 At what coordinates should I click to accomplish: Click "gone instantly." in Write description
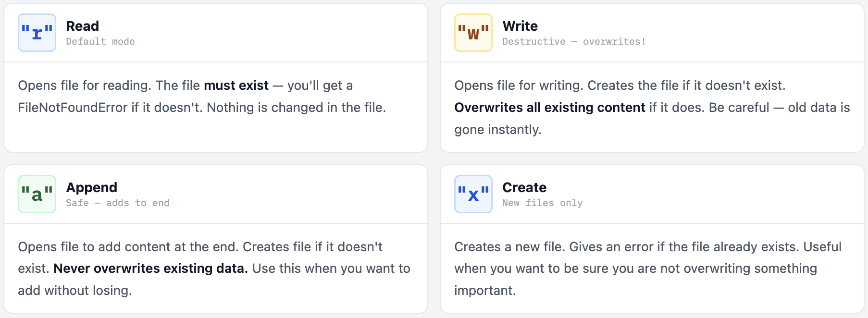[497, 130]
